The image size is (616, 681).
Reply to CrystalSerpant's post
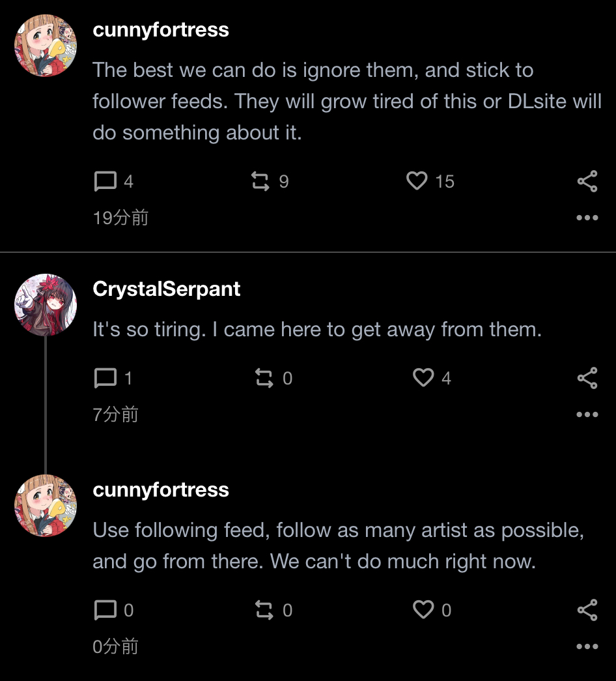[105, 378]
